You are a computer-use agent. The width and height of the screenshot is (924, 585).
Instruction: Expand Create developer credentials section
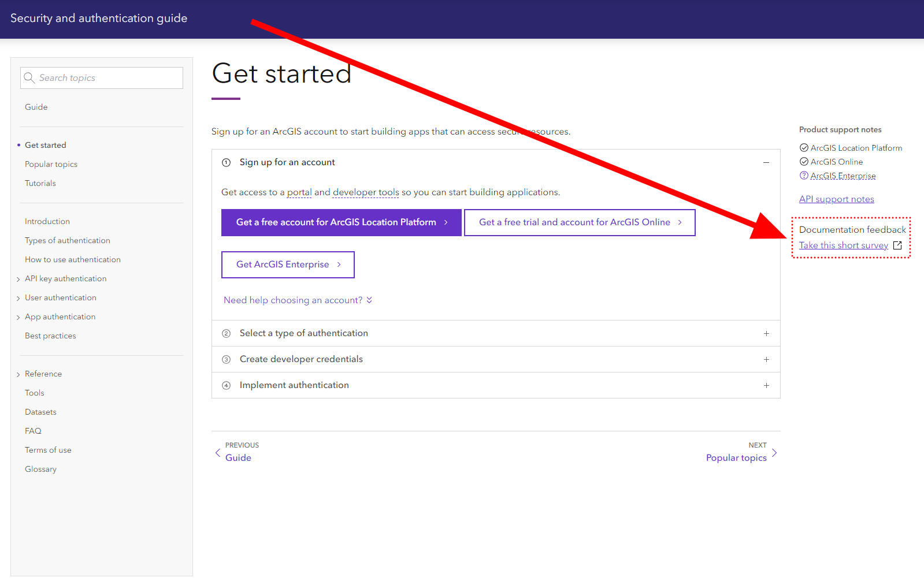[x=766, y=359]
